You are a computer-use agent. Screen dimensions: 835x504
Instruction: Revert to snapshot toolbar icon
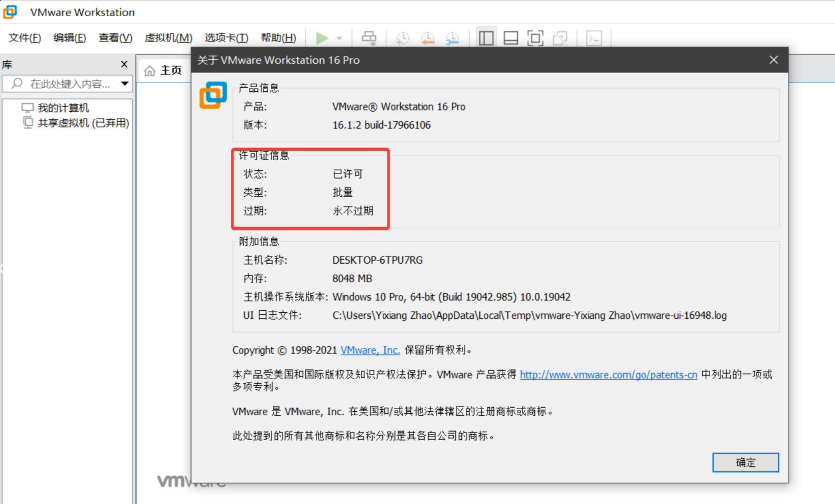tap(427, 38)
